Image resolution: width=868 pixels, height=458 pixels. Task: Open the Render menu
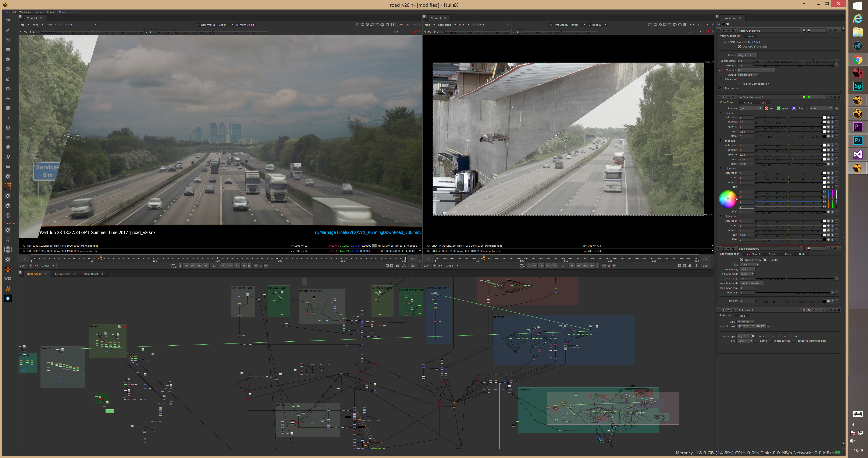click(51, 12)
